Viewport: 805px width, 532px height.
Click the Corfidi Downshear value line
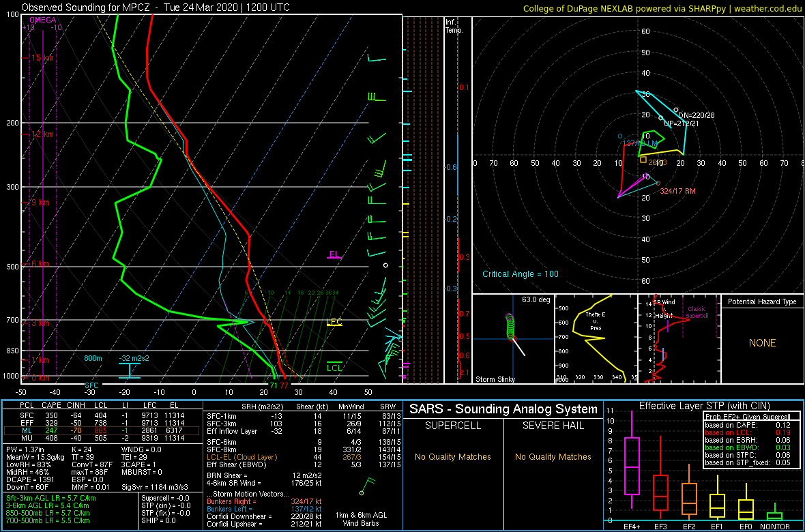(x=264, y=516)
